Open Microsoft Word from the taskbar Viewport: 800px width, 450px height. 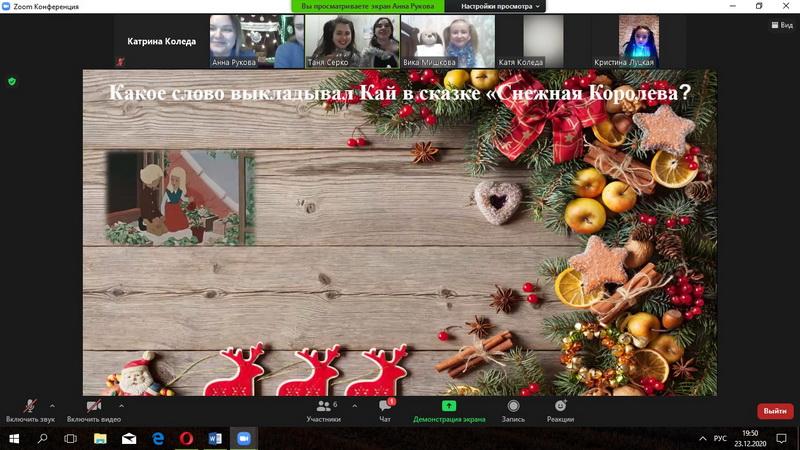point(215,438)
